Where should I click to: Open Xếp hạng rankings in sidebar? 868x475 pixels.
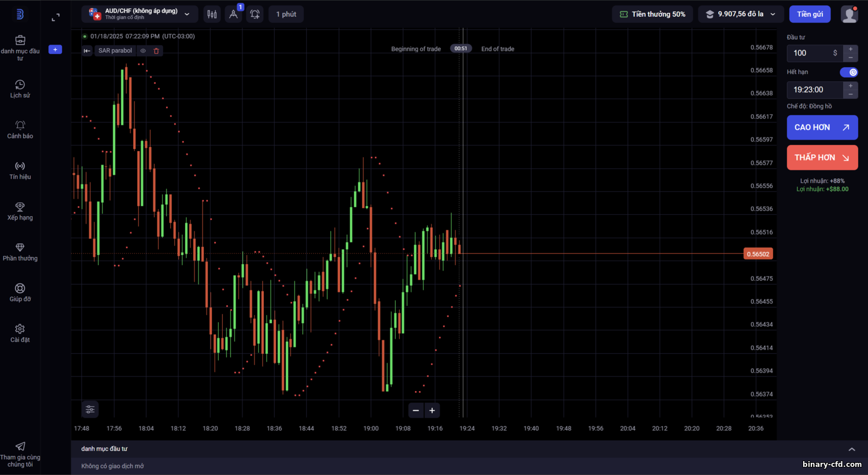click(x=20, y=211)
